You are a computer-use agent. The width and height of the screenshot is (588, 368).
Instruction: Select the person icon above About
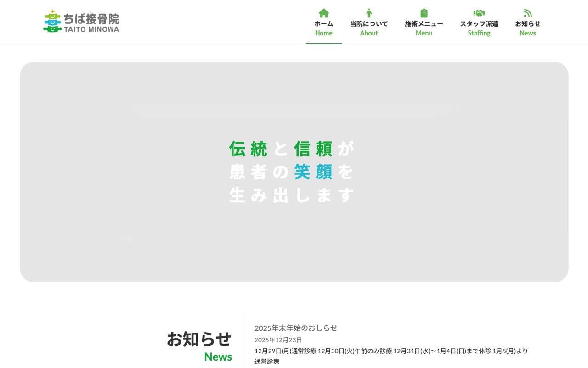tap(369, 13)
